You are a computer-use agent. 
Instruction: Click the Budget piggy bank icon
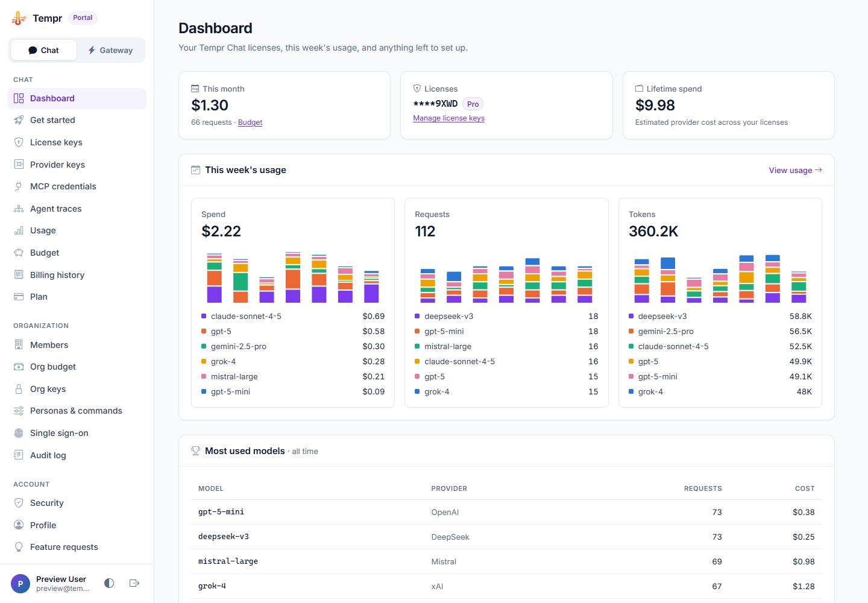(19, 253)
